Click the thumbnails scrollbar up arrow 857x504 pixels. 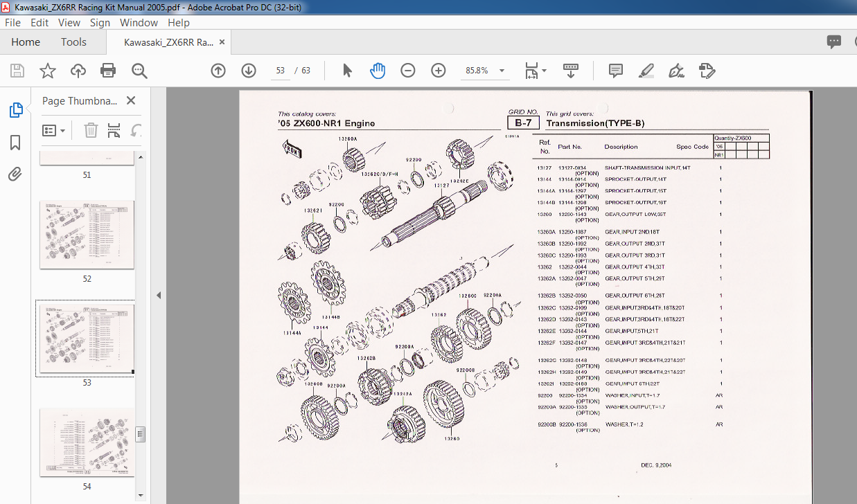click(x=141, y=157)
